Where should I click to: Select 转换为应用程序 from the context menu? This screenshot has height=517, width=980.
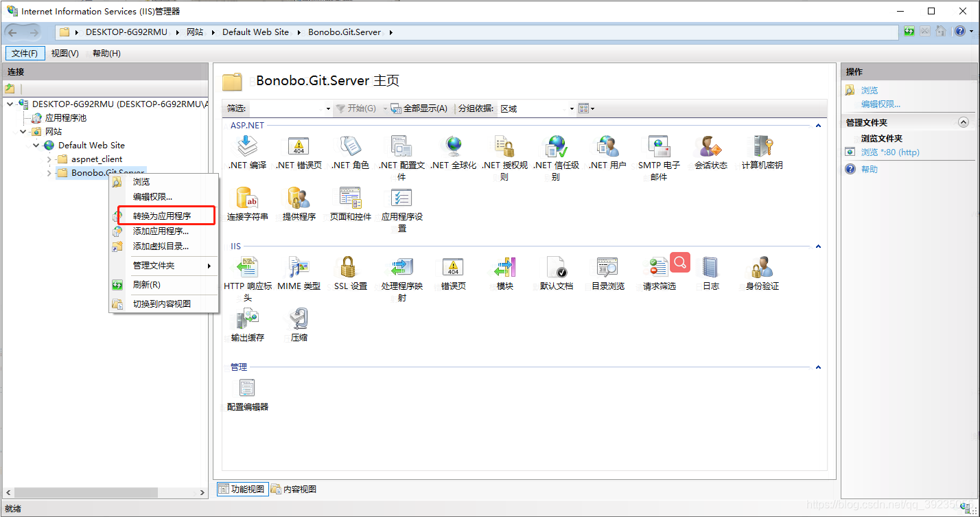tap(161, 215)
